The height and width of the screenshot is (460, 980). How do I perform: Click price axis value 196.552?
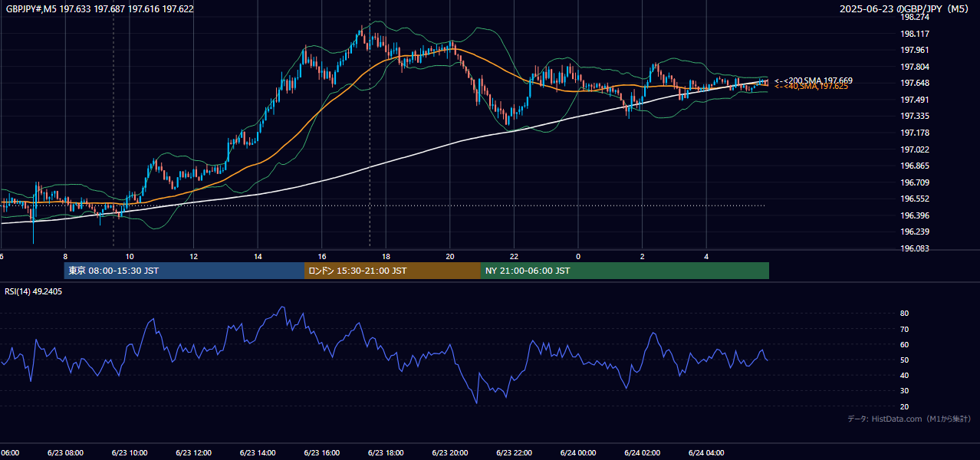point(916,199)
